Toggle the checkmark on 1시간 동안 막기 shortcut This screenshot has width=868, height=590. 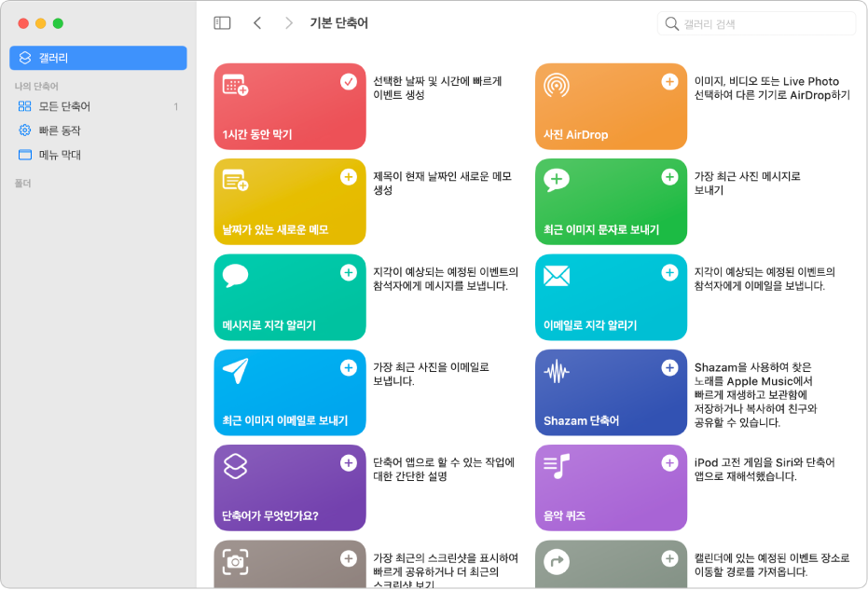(347, 82)
